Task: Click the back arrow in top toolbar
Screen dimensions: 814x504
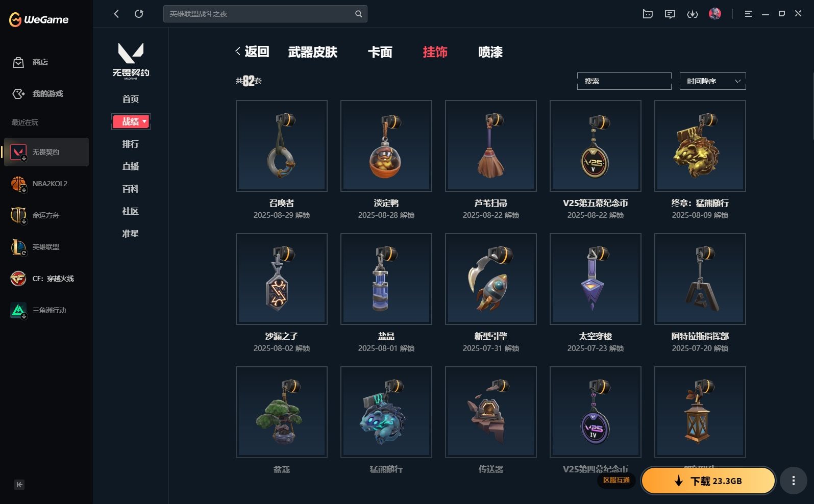Action: pyautogui.click(x=116, y=14)
